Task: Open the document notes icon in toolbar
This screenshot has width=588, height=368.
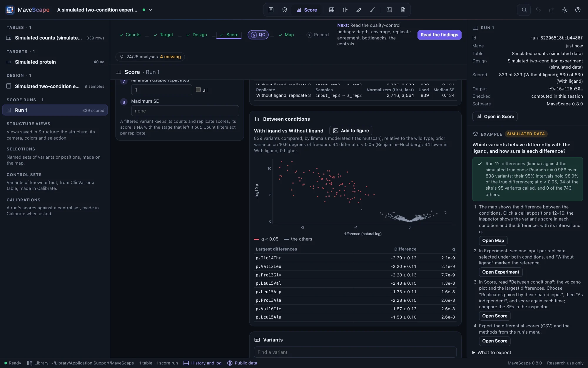Action: coord(271,10)
